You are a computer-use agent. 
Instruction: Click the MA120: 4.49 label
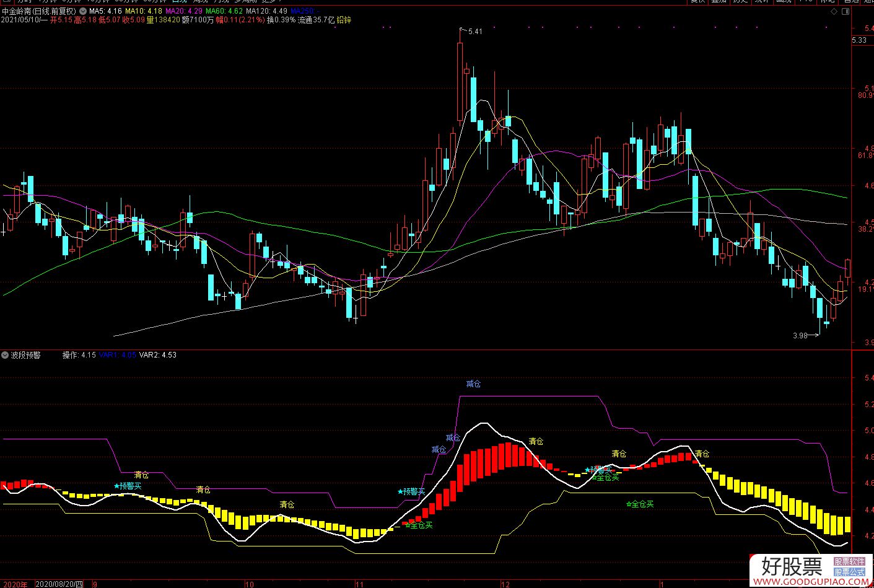coord(266,11)
